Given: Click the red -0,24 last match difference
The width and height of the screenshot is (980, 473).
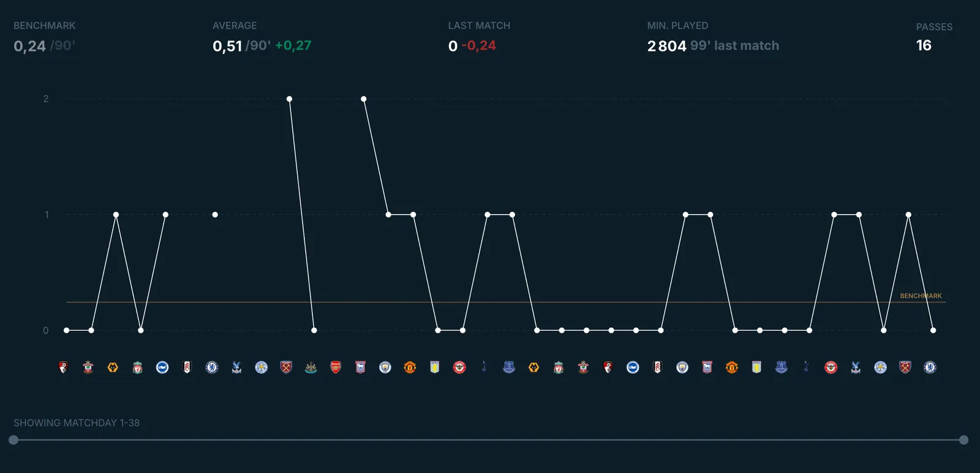Looking at the screenshot, I should point(478,45).
